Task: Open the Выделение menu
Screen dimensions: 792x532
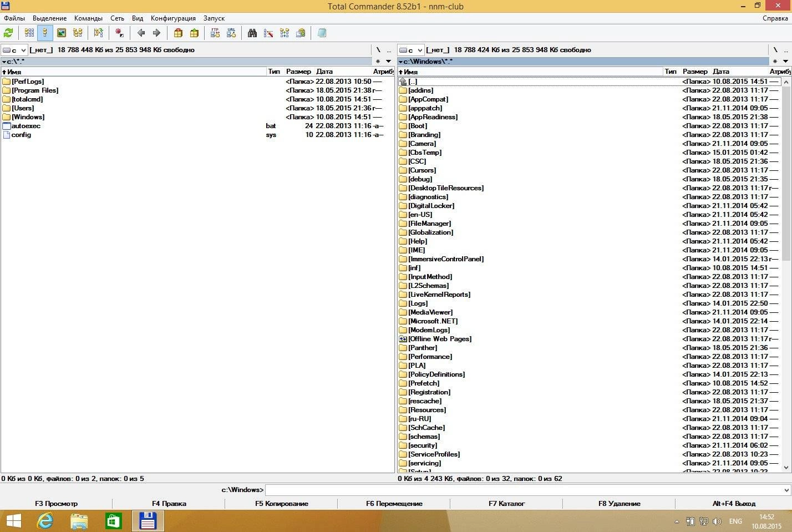Action: tap(49, 18)
